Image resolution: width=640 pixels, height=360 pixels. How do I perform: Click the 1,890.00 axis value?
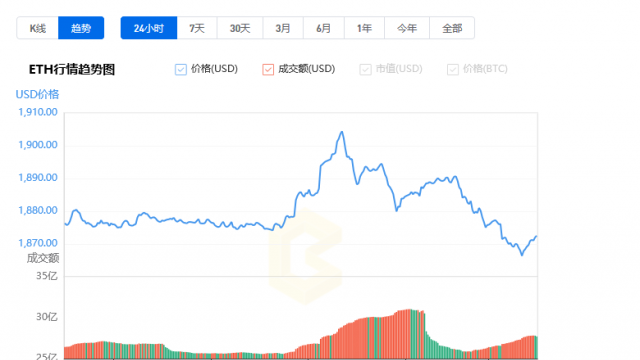click(x=38, y=178)
